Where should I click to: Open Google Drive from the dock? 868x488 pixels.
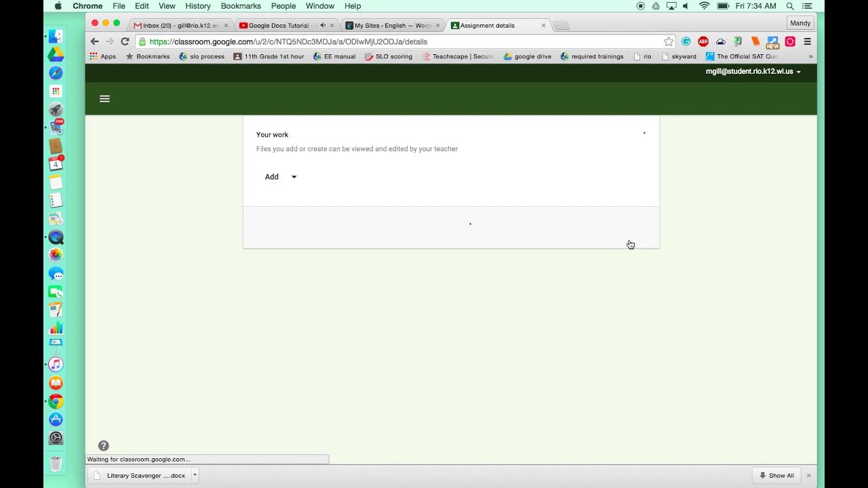56,55
